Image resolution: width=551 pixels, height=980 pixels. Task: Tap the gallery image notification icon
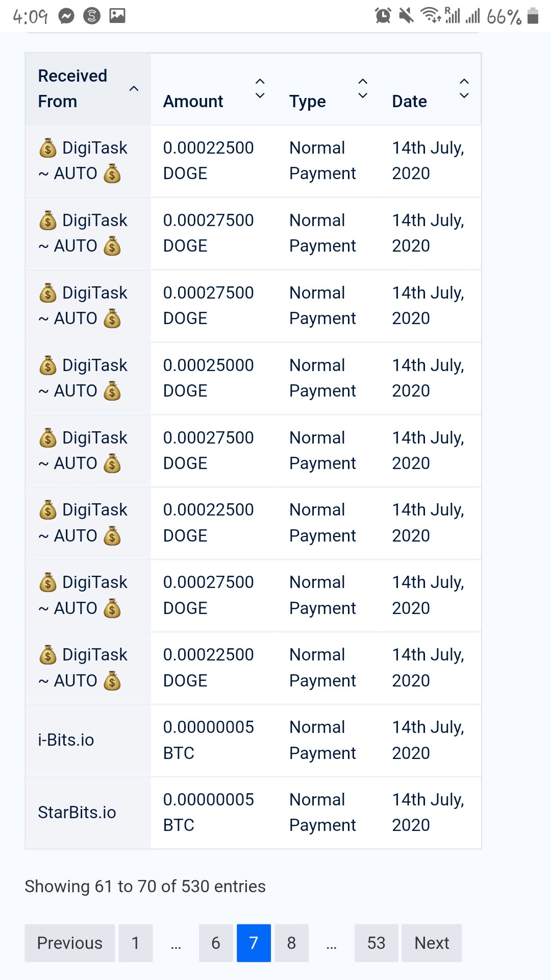click(x=117, y=16)
